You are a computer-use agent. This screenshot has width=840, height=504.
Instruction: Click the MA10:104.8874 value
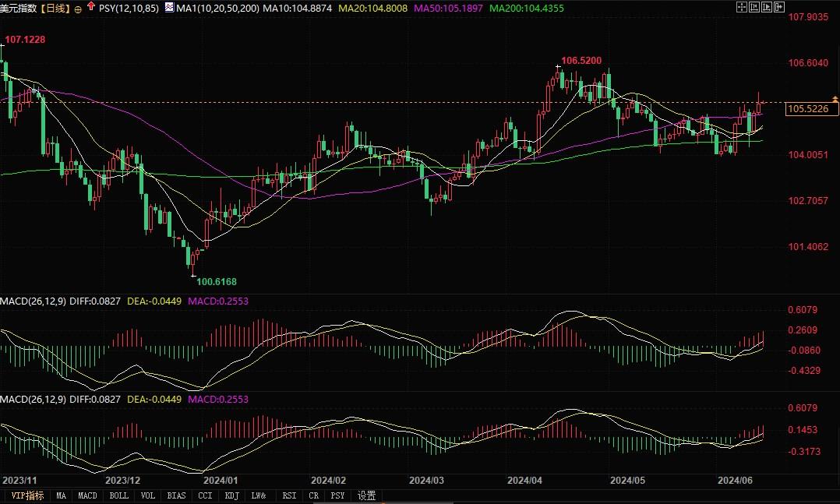[298, 8]
